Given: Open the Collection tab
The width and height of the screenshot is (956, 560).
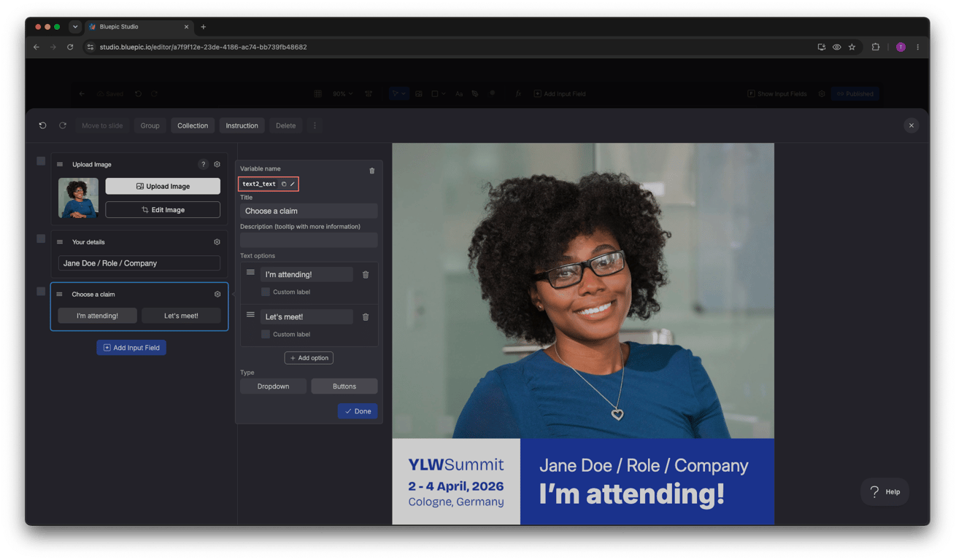Looking at the screenshot, I should (x=193, y=125).
